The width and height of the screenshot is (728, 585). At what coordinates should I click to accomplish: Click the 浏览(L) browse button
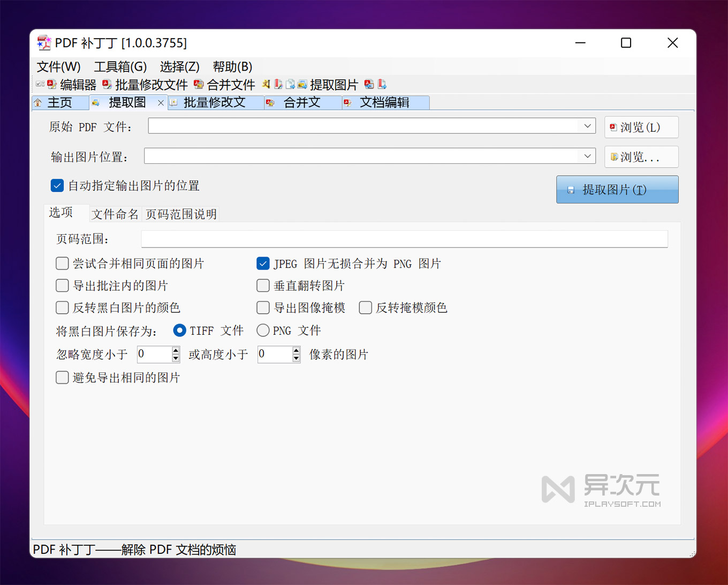pos(641,127)
